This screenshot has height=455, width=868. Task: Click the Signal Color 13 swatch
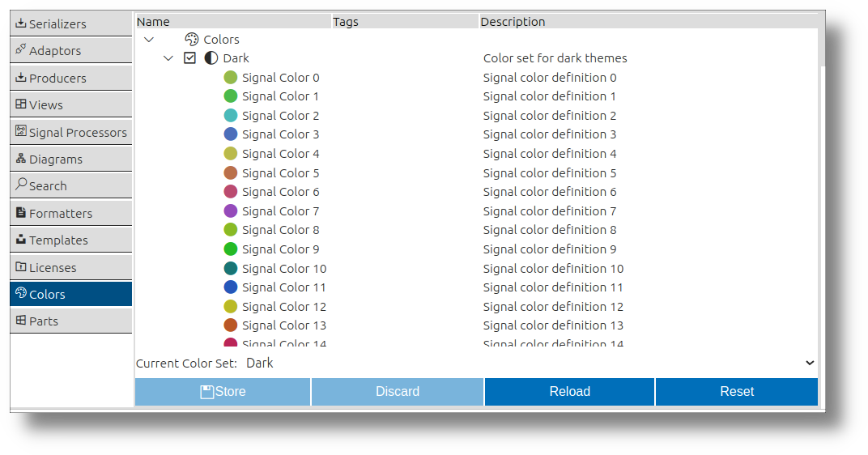tap(231, 326)
